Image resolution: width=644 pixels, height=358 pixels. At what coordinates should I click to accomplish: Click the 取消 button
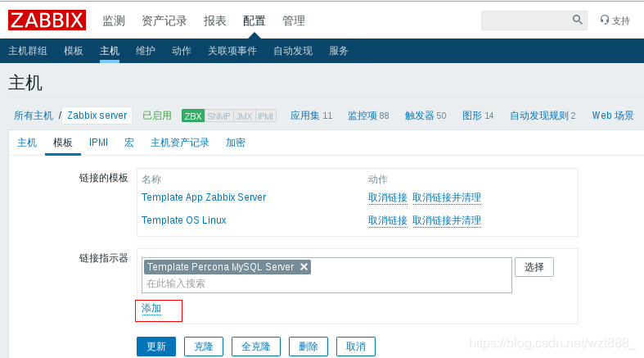point(356,347)
